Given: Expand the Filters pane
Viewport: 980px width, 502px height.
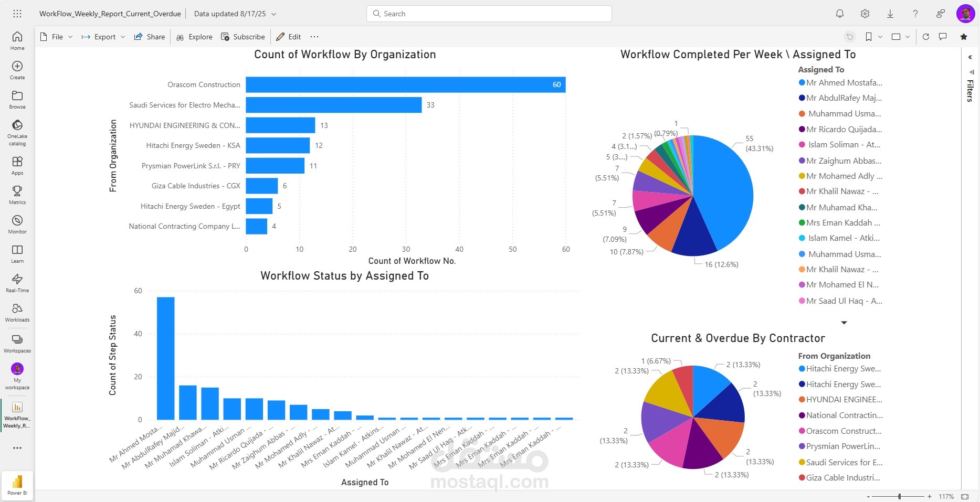Looking at the screenshot, I should pos(970,57).
